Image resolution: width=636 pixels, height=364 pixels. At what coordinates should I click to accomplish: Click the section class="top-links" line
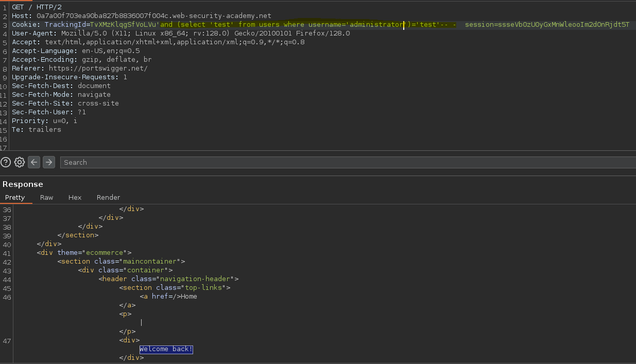pyautogui.click(x=175, y=288)
